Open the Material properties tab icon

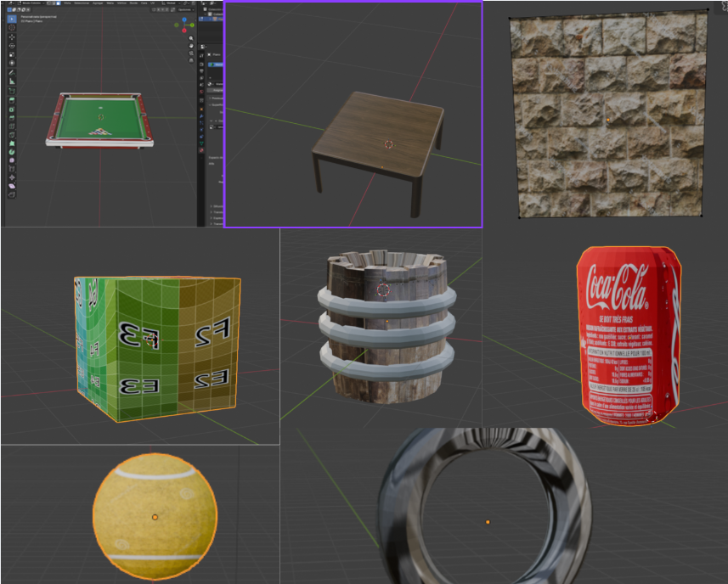click(201, 150)
